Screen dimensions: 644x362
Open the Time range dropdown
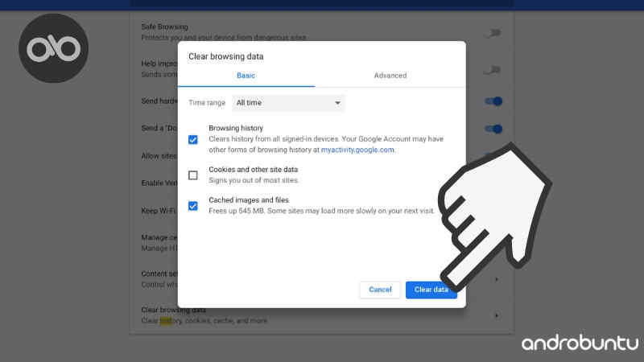pyautogui.click(x=288, y=103)
